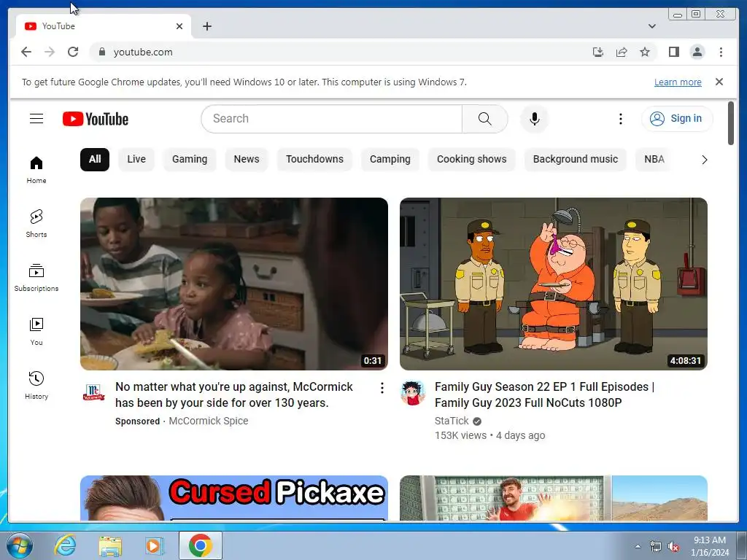The width and height of the screenshot is (747, 560).
Task: Open the Chrome side panel
Action: (x=673, y=52)
